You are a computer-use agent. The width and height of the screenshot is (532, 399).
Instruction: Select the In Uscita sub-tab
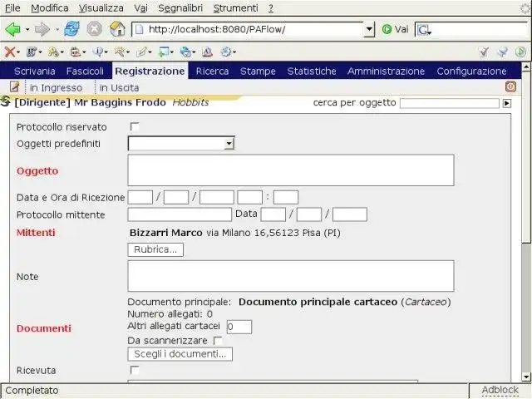pos(119,88)
